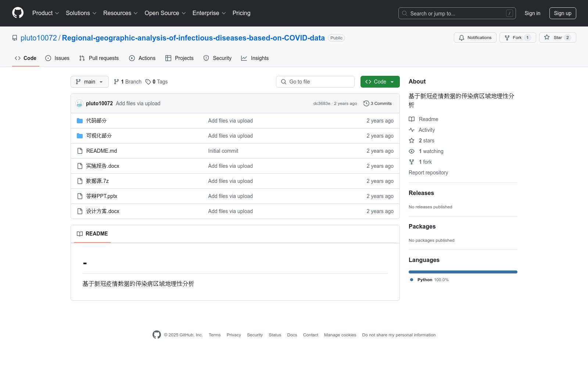Open the footer Security link
The width and height of the screenshot is (588, 368).
coord(255,335)
